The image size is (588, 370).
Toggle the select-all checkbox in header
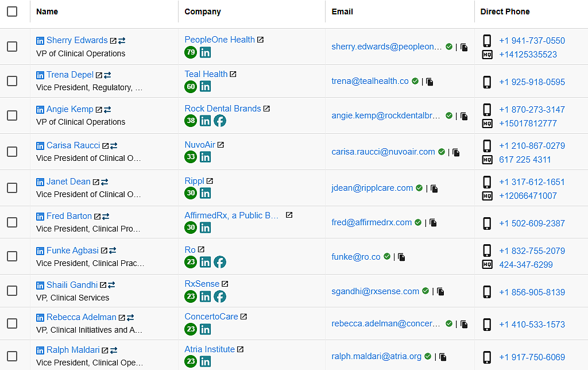pyautogui.click(x=12, y=11)
